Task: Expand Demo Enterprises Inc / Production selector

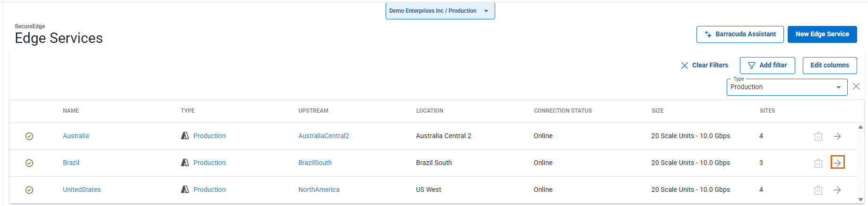Action: [x=440, y=11]
